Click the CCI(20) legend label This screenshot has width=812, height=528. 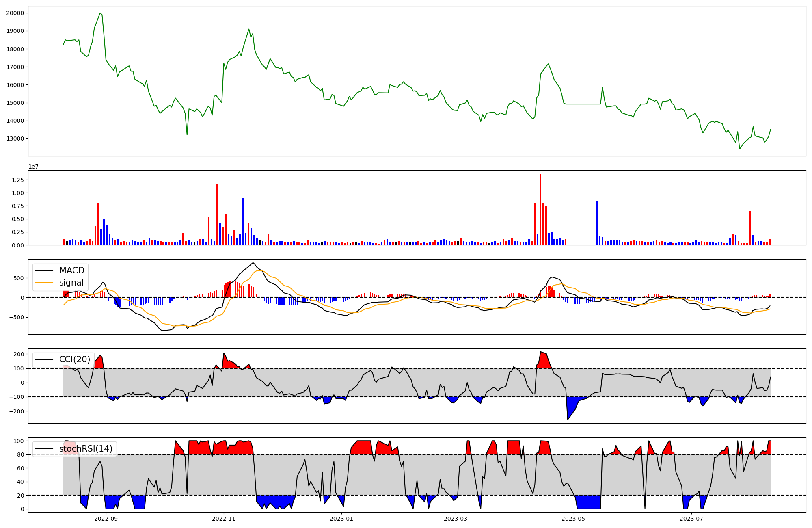[75, 359]
